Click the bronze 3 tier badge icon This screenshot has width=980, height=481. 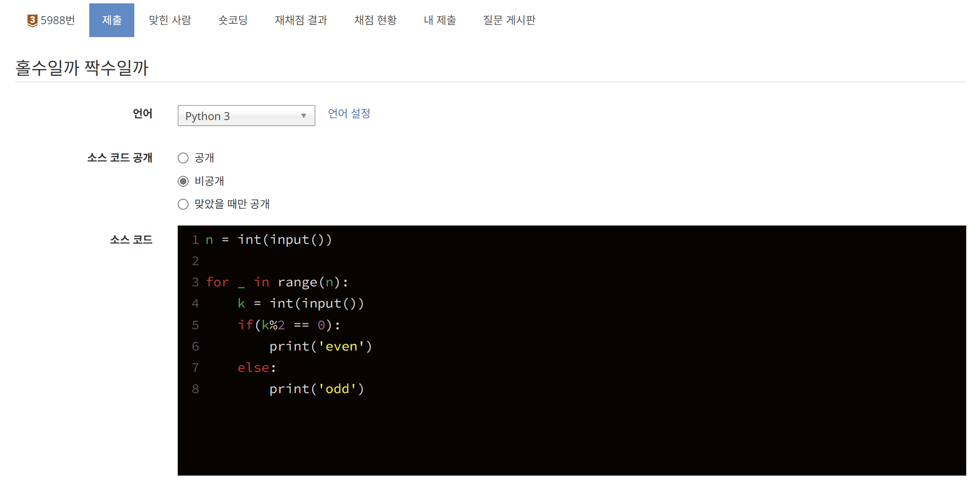[32, 20]
